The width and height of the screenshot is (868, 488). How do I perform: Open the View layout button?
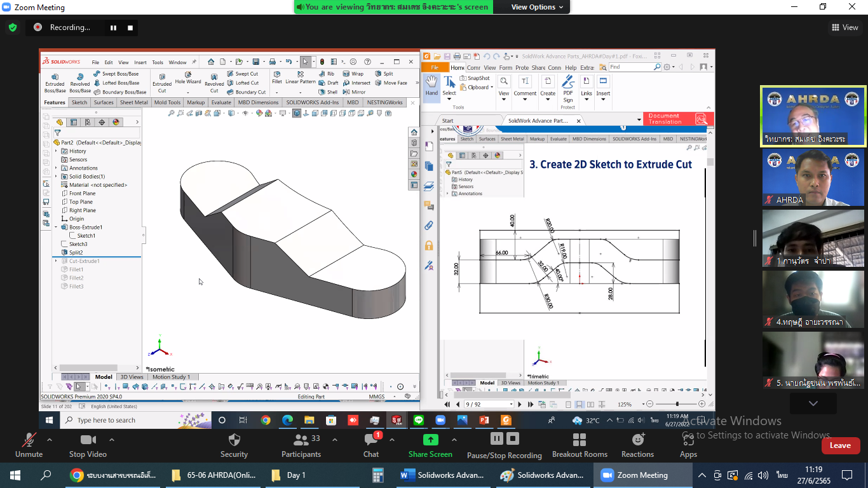point(845,27)
